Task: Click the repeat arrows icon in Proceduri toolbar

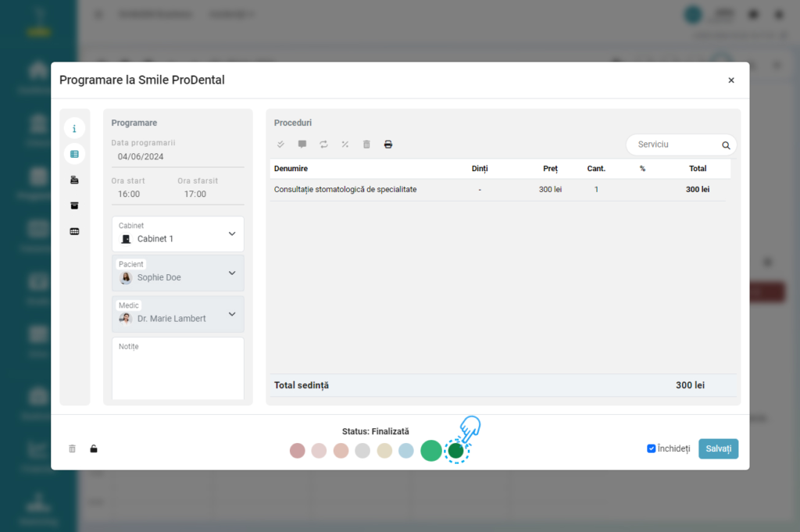Action: click(x=323, y=145)
